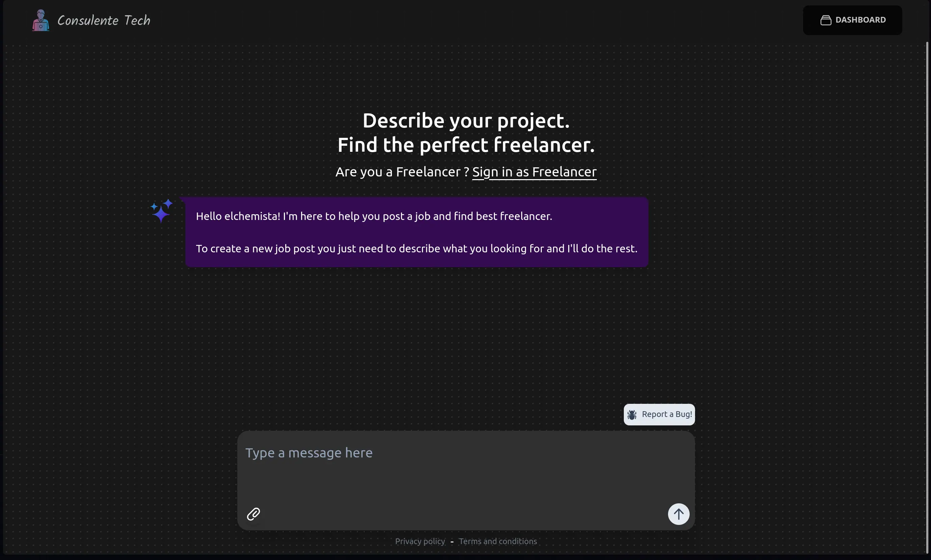Click the Find the perfect freelancer heading

pyautogui.click(x=465, y=145)
